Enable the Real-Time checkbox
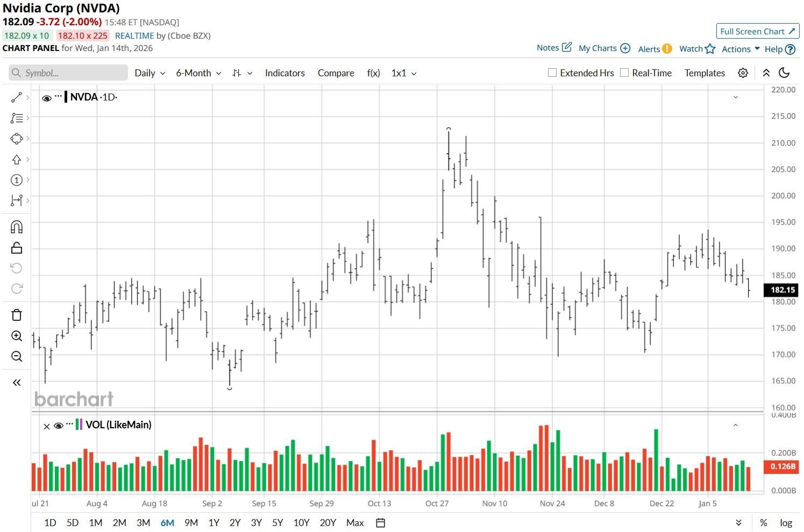Viewport: 804px width, 532px height. point(624,73)
